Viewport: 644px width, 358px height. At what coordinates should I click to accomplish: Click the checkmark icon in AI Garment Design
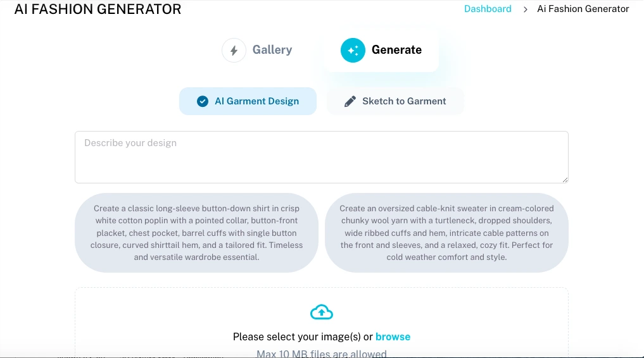(x=203, y=101)
